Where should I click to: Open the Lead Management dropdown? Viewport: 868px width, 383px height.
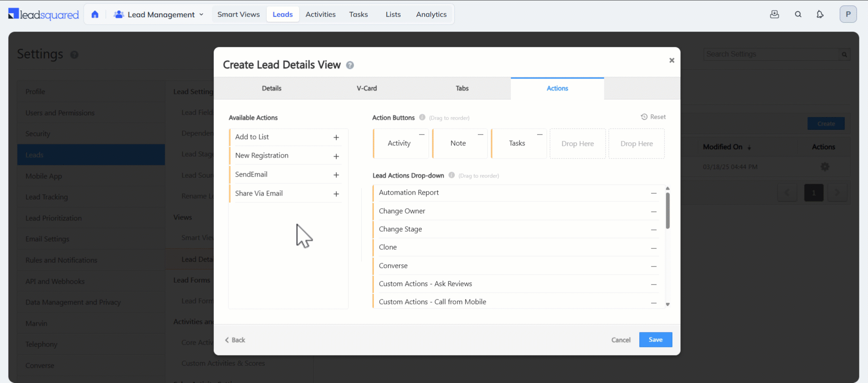[x=158, y=14]
